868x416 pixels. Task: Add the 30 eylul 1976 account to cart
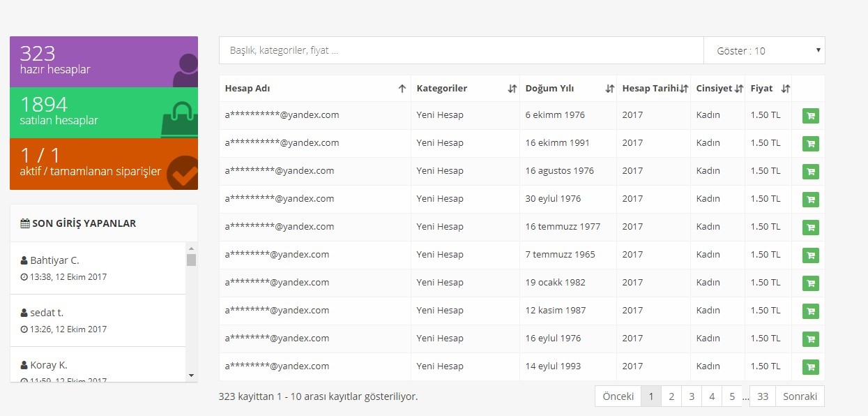[811, 200]
